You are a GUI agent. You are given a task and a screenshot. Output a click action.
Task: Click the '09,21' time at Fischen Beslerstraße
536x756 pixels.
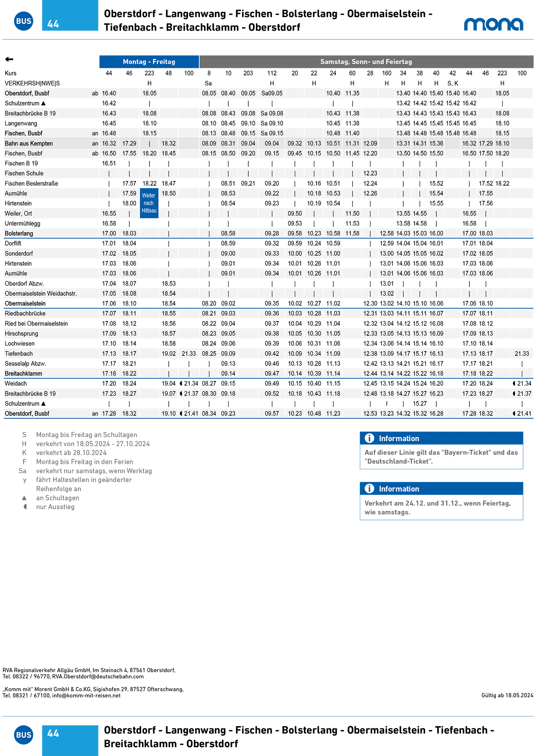(x=248, y=183)
